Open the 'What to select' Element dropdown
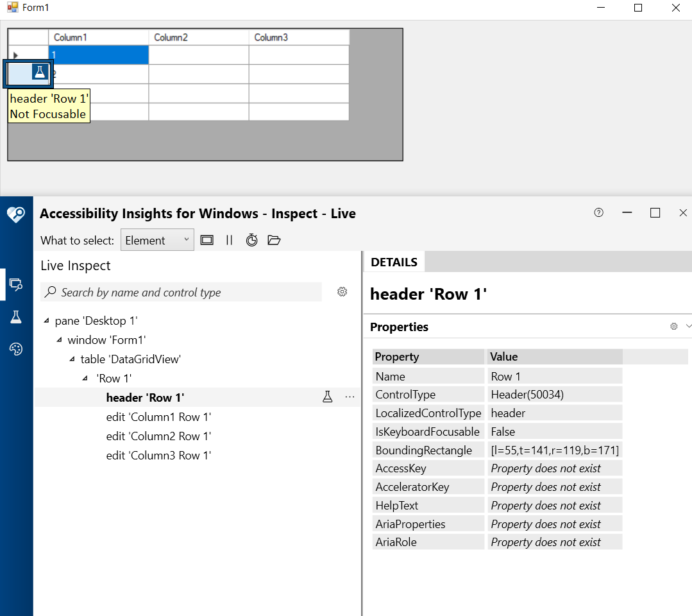 pyautogui.click(x=157, y=240)
